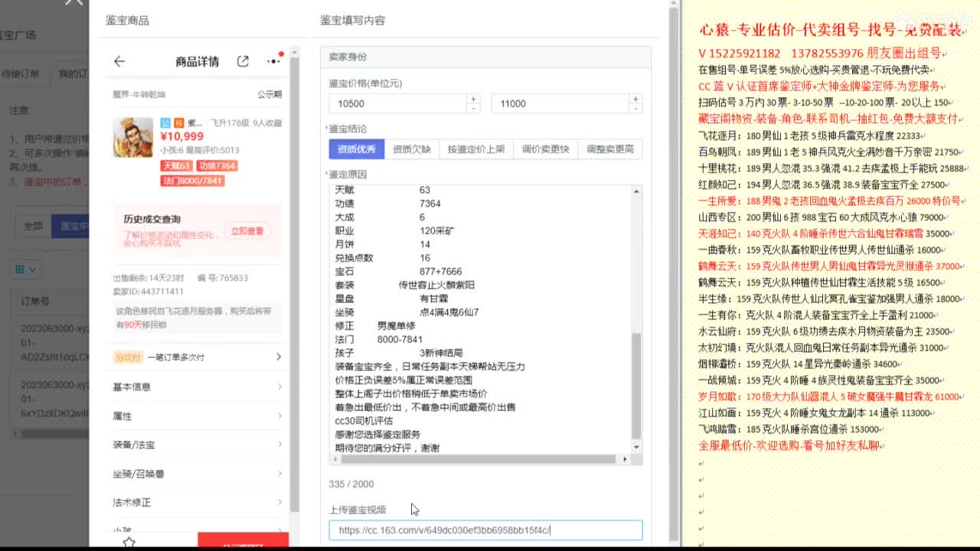The width and height of the screenshot is (980, 551).
Task: Increase the 11000 price with plus stepper
Action: [x=635, y=99]
